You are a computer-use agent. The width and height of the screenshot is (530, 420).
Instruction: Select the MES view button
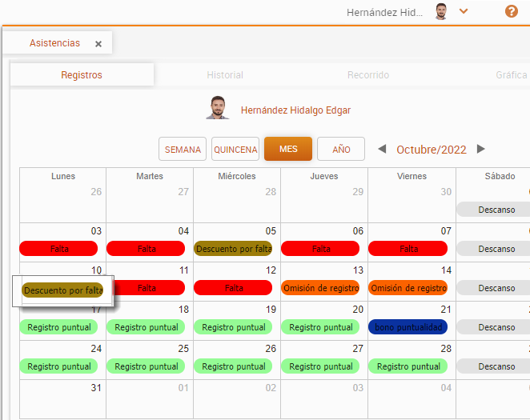(x=288, y=150)
